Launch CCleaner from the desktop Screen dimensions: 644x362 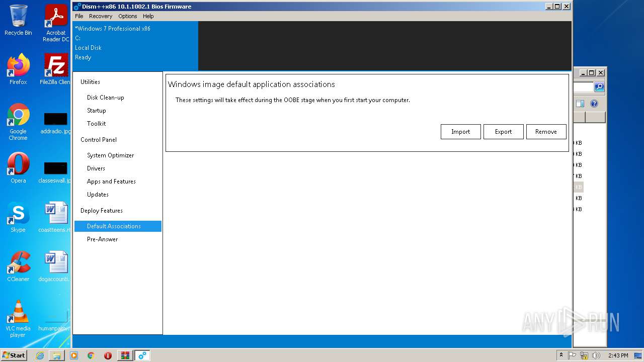[x=18, y=266]
